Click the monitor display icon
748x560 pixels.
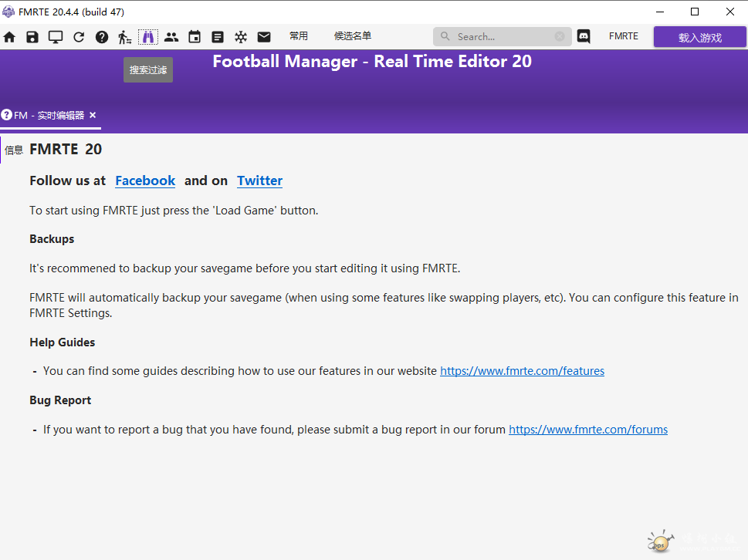[x=56, y=37]
